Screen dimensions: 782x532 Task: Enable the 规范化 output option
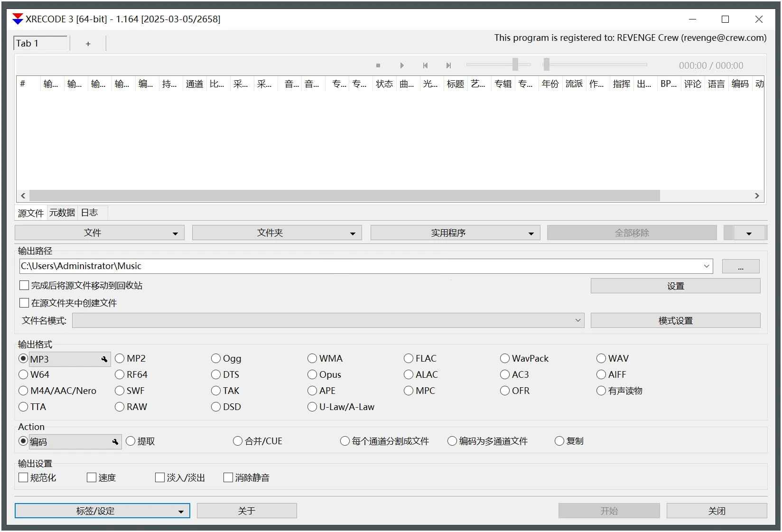23,477
